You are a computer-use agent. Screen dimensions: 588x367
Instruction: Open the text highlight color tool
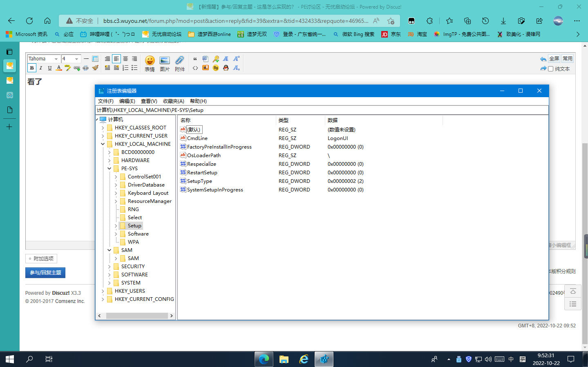67,68
